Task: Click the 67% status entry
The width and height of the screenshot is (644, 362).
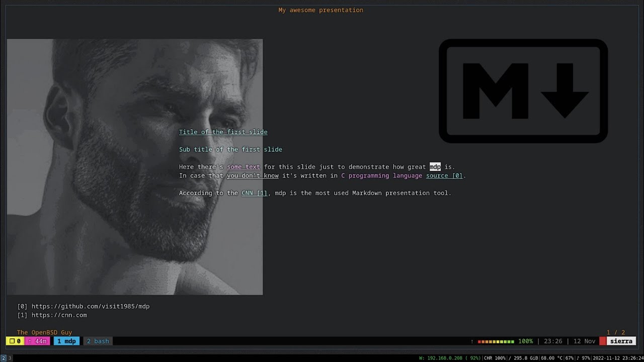Action: pos(570,358)
